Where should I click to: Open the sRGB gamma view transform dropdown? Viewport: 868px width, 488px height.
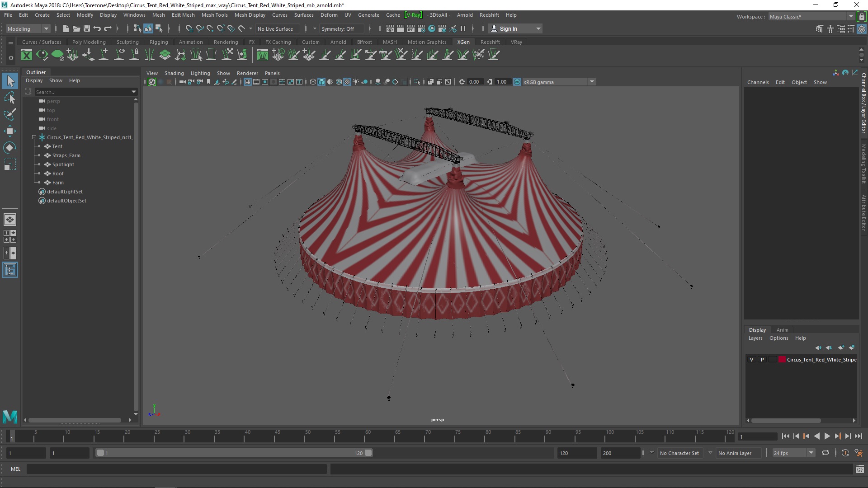click(x=559, y=82)
